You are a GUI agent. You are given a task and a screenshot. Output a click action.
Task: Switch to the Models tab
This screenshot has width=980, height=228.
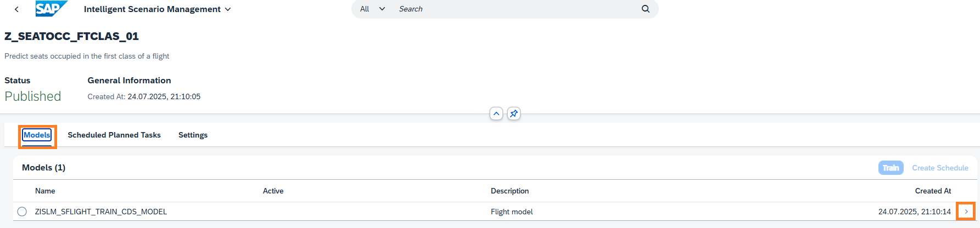click(37, 135)
